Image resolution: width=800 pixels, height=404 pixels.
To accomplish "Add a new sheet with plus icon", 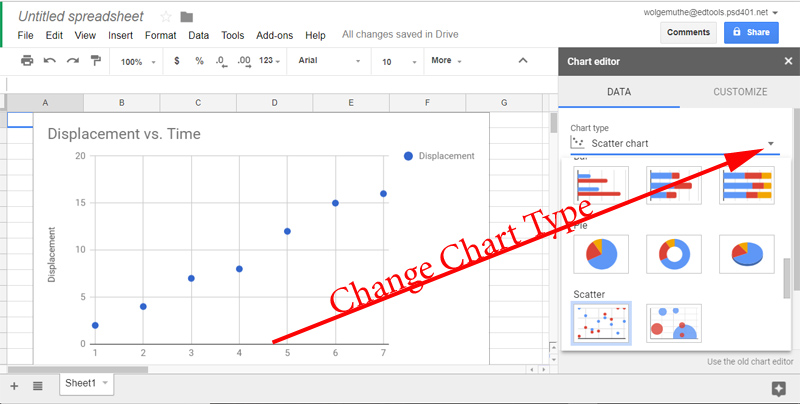I will [14, 385].
